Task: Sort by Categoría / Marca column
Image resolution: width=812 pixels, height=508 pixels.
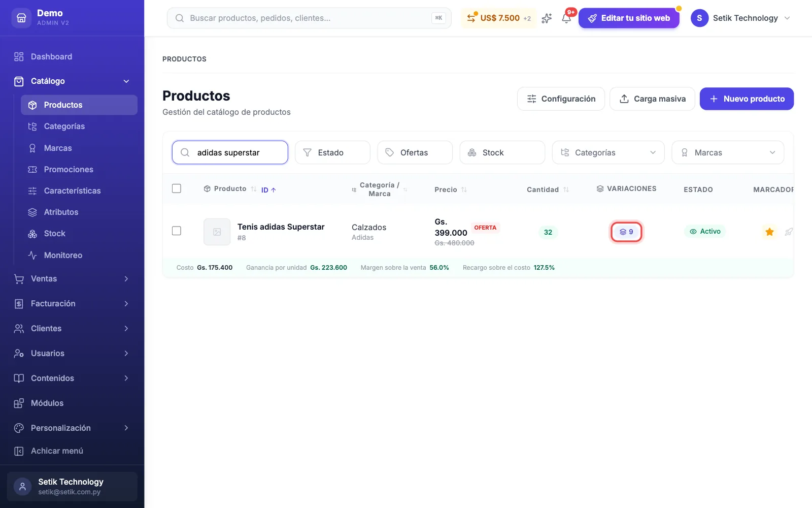Action: [x=405, y=189]
